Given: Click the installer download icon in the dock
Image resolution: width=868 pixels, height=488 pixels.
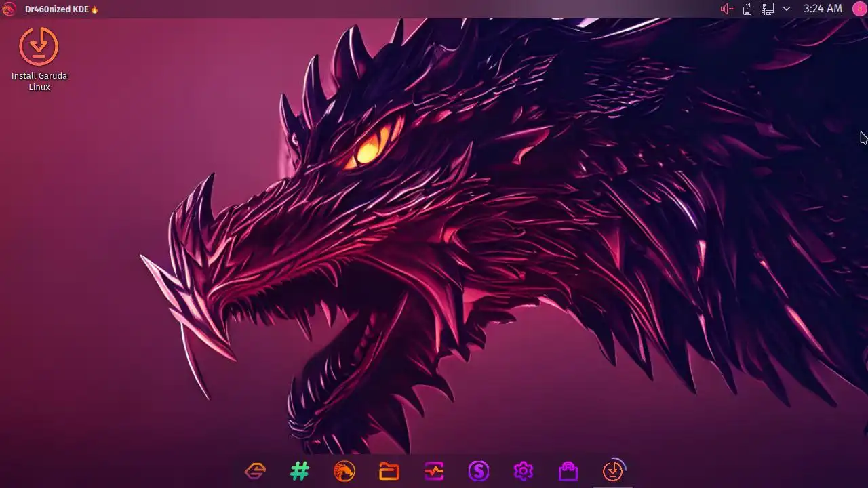Looking at the screenshot, I should tap(613, 470).
